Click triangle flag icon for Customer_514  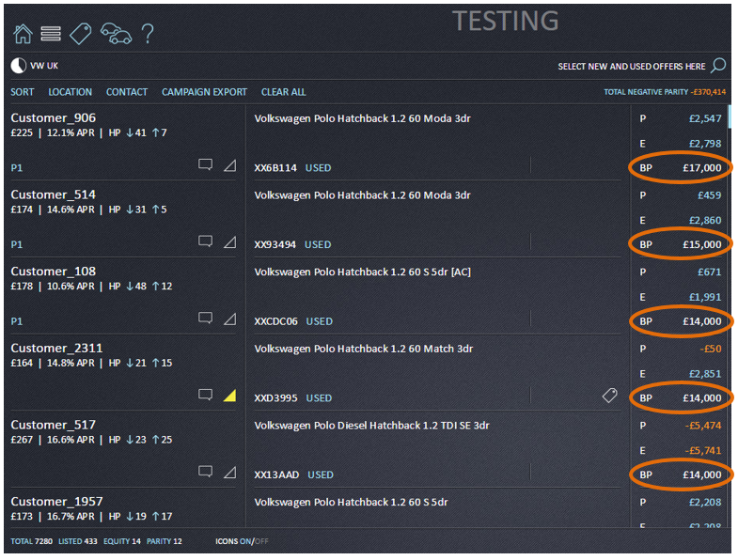coord(229,241)
